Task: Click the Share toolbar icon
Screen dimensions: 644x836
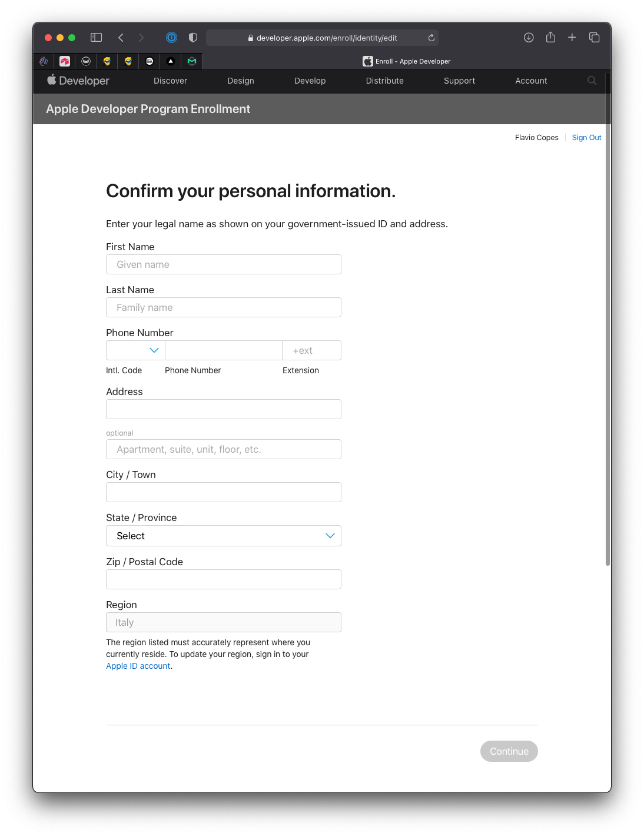Action: (550, 38)
